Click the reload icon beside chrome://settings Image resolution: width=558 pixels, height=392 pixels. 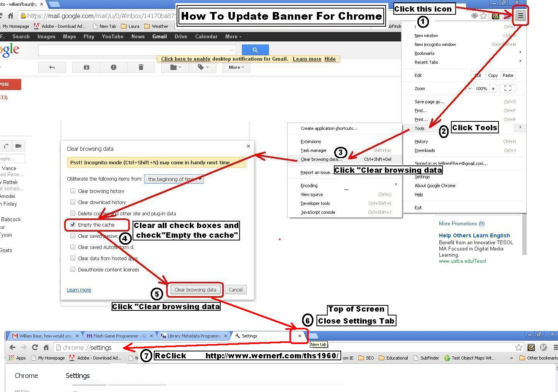point(35,348)
